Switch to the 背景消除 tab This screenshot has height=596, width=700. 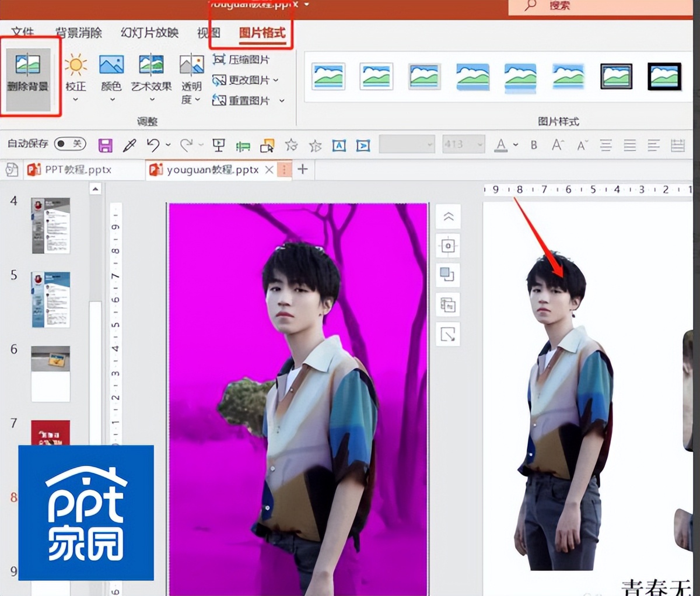pyautogui.click(x=79, y=33)
